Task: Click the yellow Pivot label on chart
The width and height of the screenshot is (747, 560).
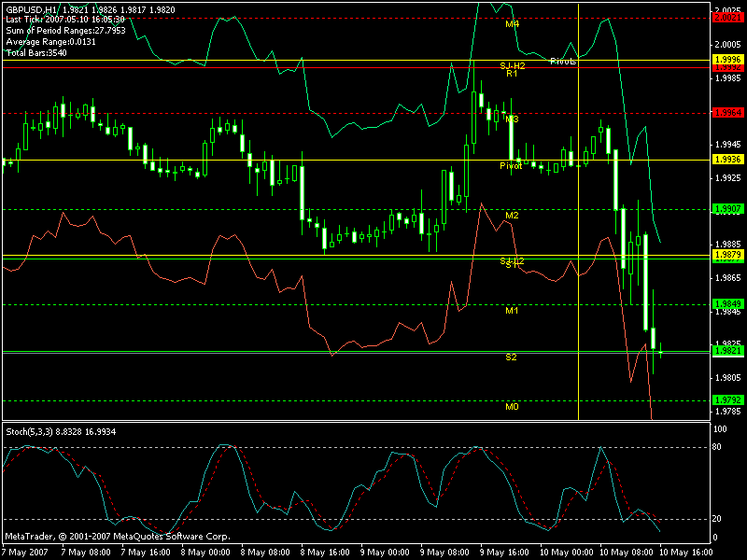Action: (x=511, y=165)
